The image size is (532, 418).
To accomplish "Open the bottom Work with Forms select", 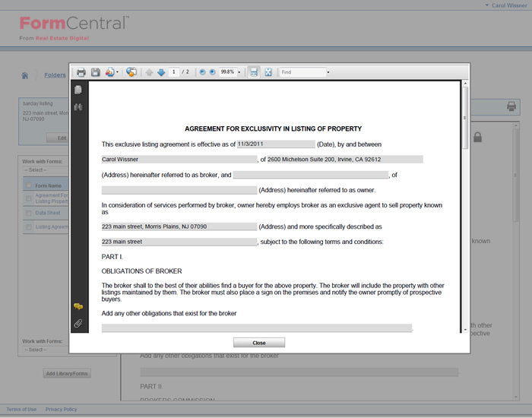I will (x=46, y=350).
